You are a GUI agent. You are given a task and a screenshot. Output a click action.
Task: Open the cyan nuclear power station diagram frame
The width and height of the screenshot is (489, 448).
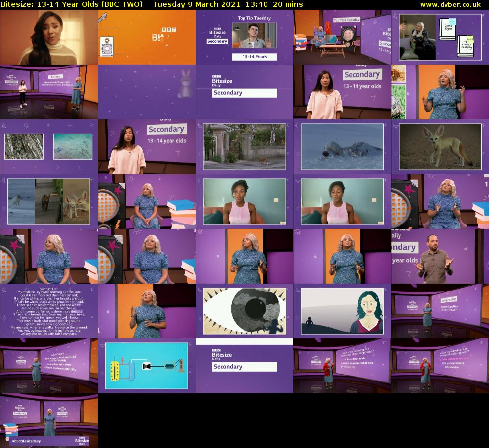pos(147,366)
